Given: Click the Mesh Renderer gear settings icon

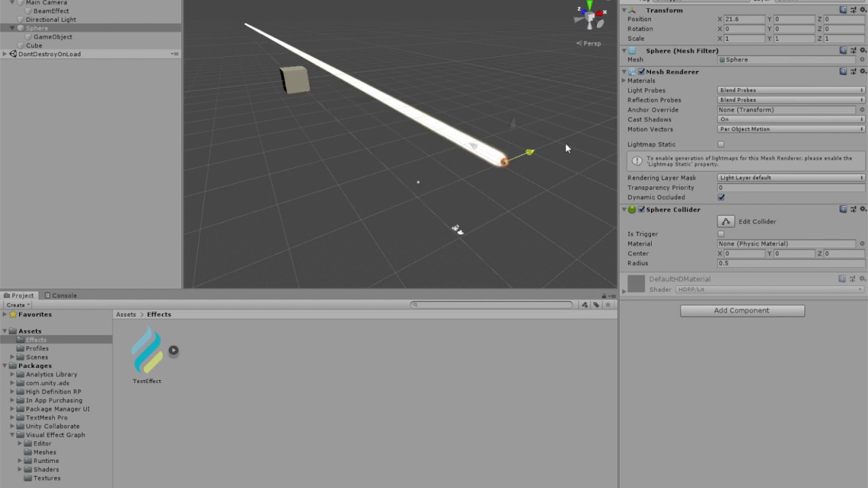Looking at the screenshot, I should [863, 71].
